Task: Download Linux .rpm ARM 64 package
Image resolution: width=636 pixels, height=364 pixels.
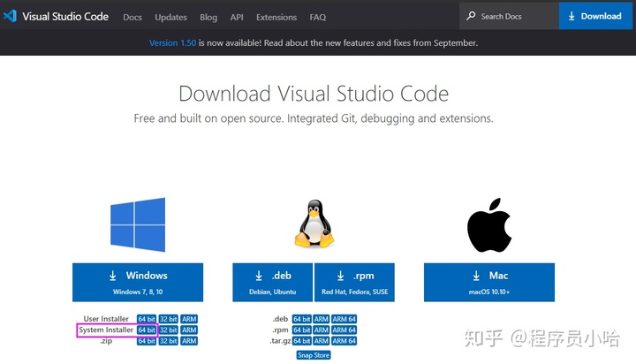Action: point(344,330)
